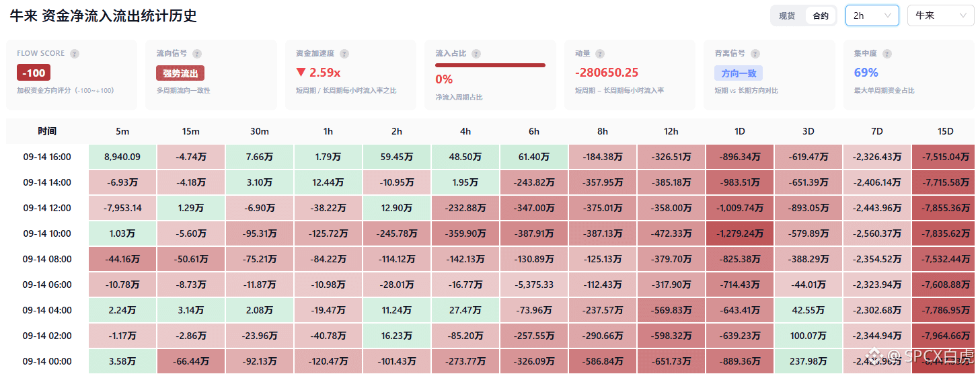Viewport: 980px width, 374px height.
Task: Open the help tooltip for 资金加速度
Action: tap(344, 54)
